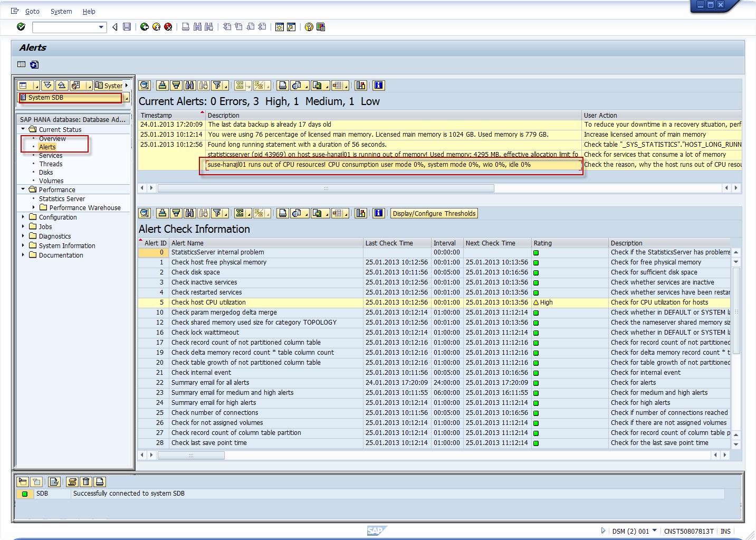Collapse the Performance tree folder

[23, 190]
